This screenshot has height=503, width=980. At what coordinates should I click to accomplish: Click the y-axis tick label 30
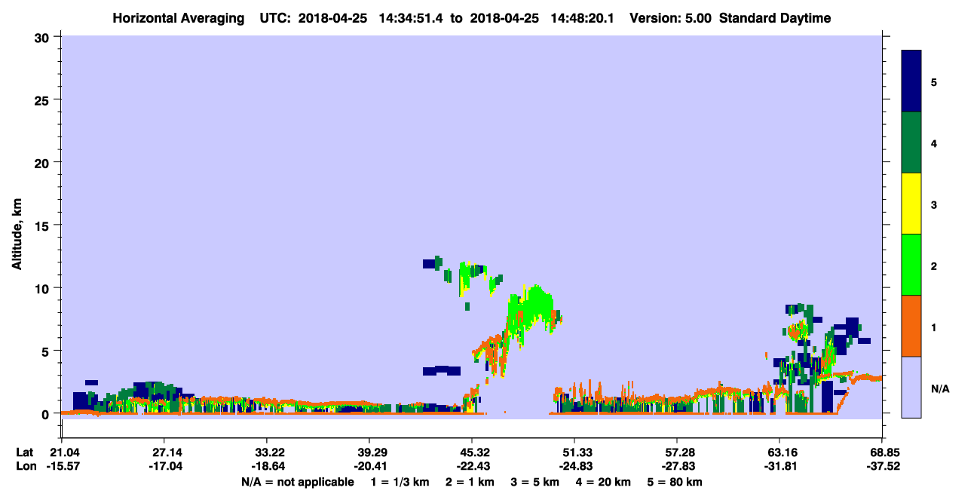[x=44, y=37]
